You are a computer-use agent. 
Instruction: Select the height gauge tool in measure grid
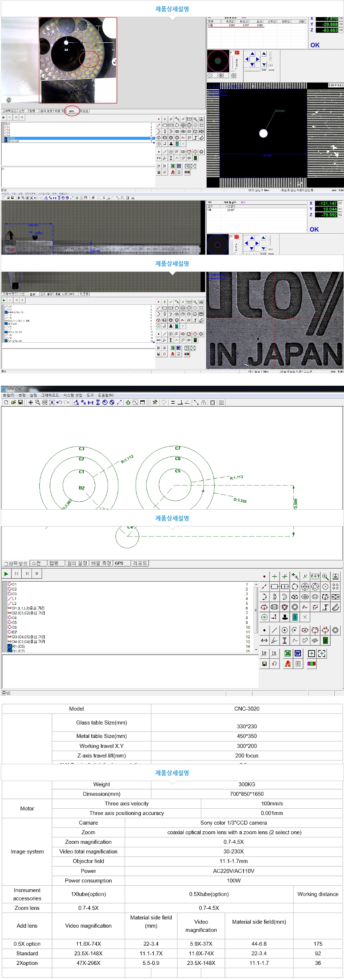[x=325, y=607]
